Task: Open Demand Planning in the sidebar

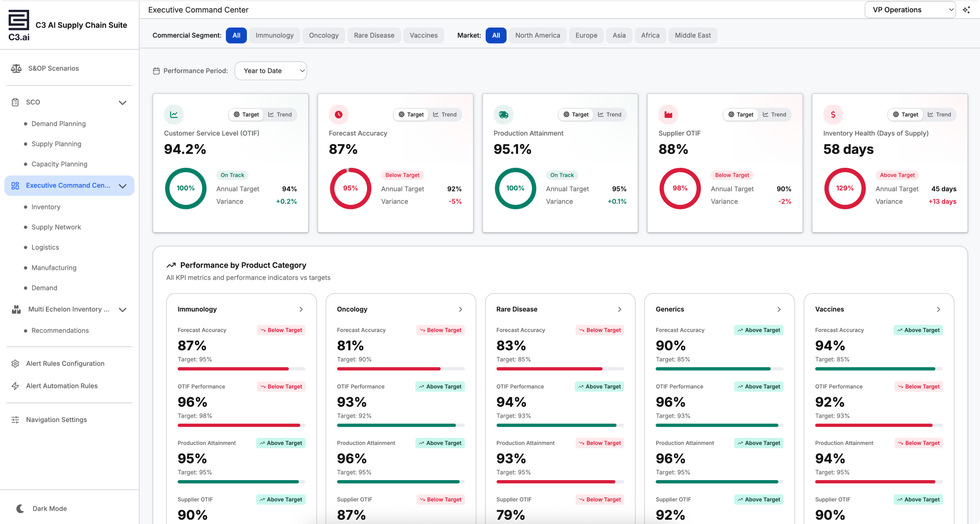Action: [58, 124]
